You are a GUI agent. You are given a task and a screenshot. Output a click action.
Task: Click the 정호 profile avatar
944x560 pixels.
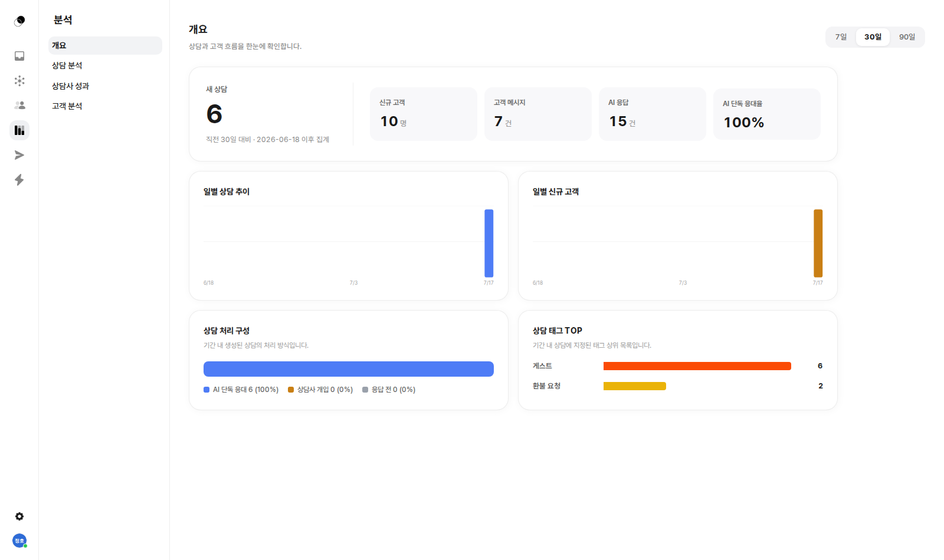coord(19,541)
